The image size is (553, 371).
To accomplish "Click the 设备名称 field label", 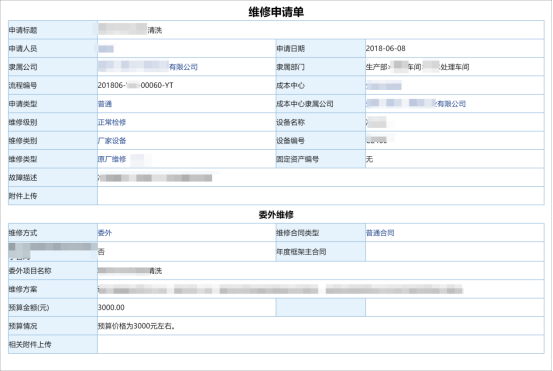I will (290, 122).
